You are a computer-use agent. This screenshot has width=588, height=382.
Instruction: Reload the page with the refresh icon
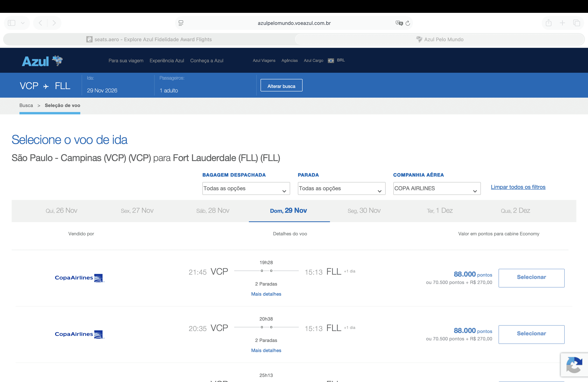pyautogui.click(x=408, y=23)
